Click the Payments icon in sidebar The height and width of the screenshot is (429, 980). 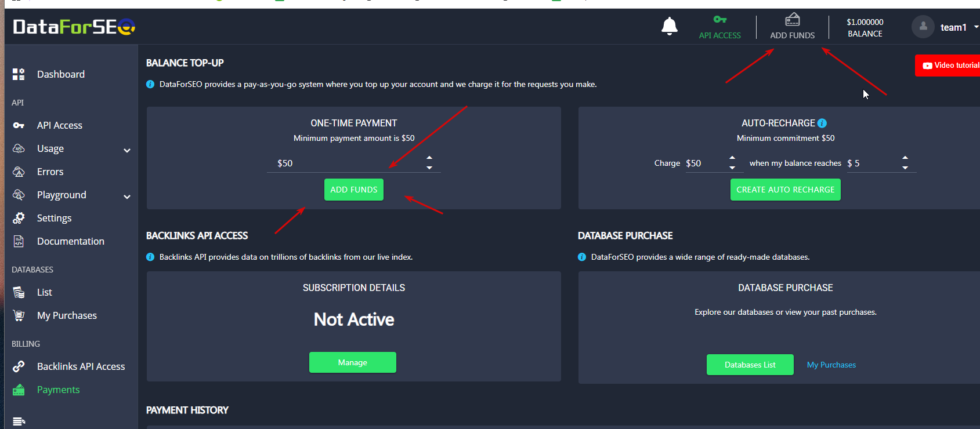coord(19,390)
